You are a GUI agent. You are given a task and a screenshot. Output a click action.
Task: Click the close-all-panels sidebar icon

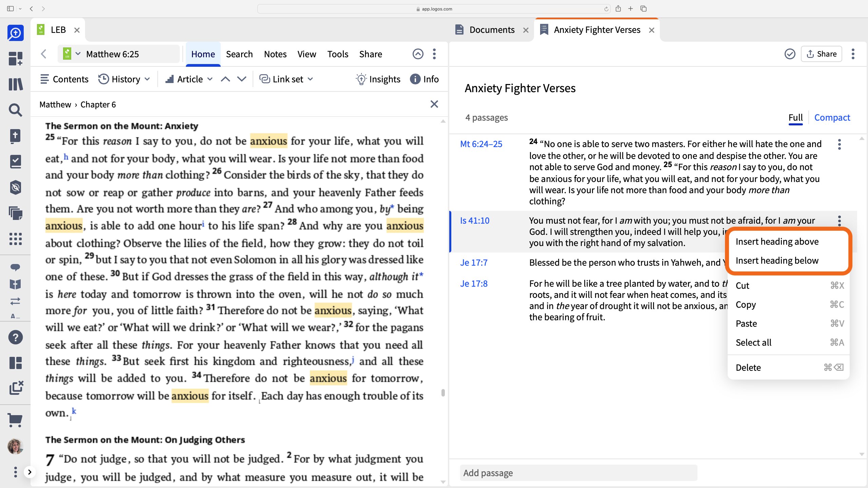pos(16,388)
